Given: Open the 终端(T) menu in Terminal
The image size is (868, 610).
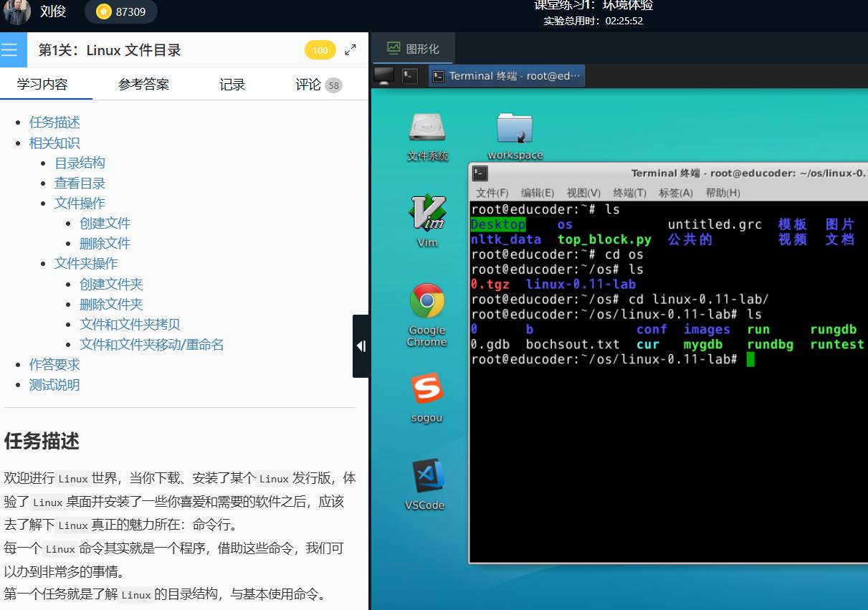Looking at the screenshot, I should click(629, 193).
